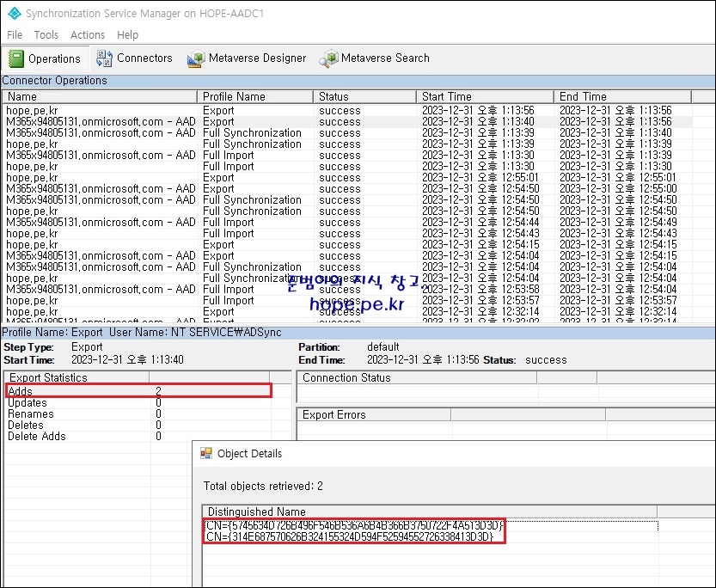Image resolution: width=716 pixels, height=588 pixels.
Task: Click the Export Errors column header
Action: [374, 414]
